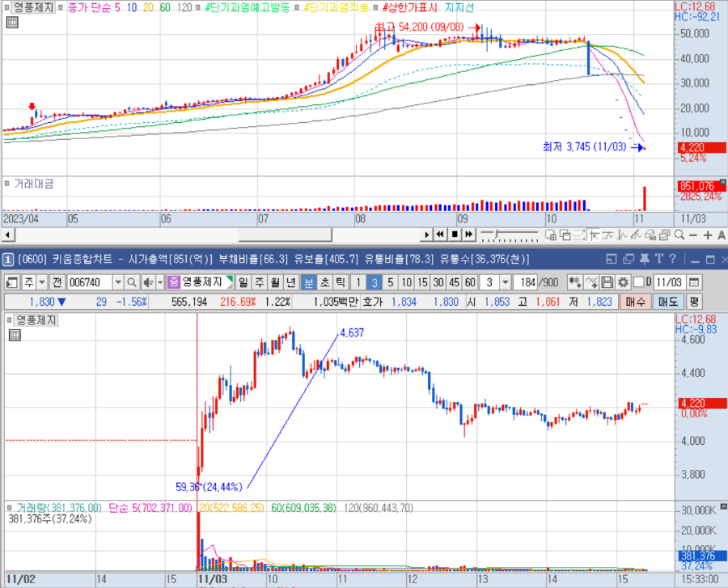Select the 60-minute interval button
The width and height of the screenshot is (728, 588).
tap(470, 282)
